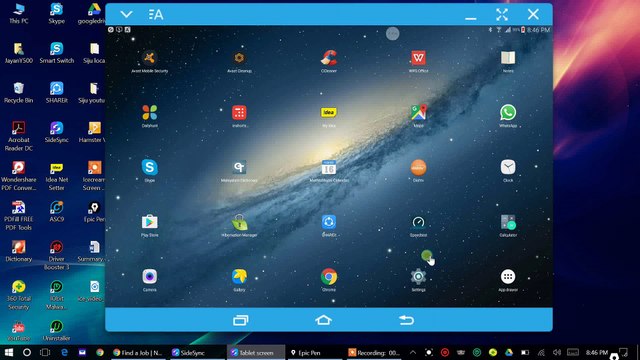Open Hibernation Manager app
640x360 pixels.
click(239, 223)
